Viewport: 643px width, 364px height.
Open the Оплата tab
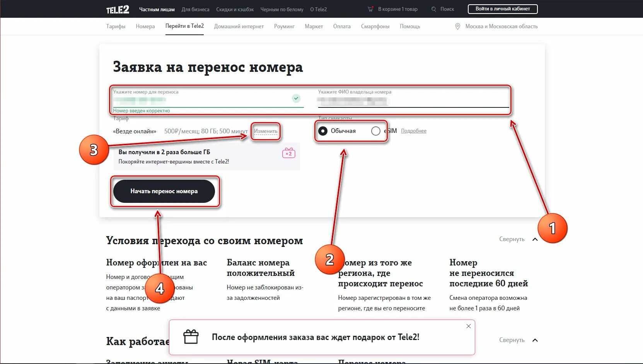coord(342,26)
